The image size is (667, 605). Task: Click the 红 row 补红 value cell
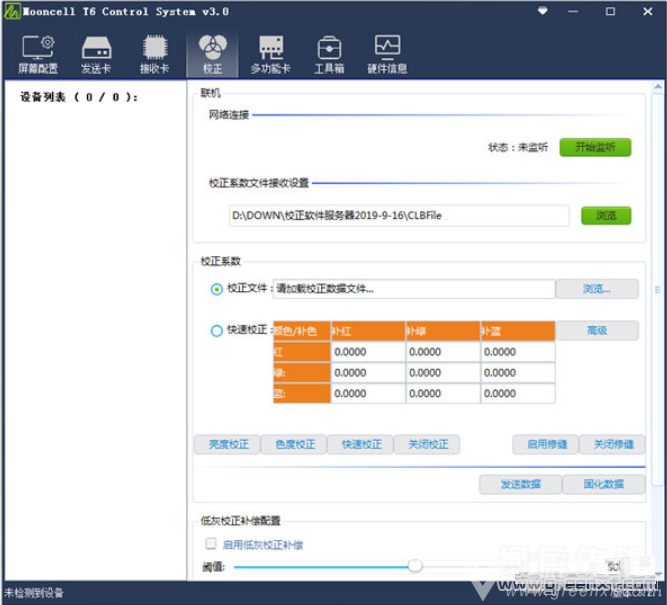(x=368, y=352)
